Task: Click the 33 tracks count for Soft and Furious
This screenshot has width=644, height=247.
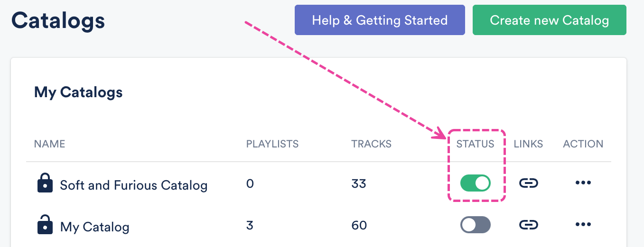Action: [359, 183]
